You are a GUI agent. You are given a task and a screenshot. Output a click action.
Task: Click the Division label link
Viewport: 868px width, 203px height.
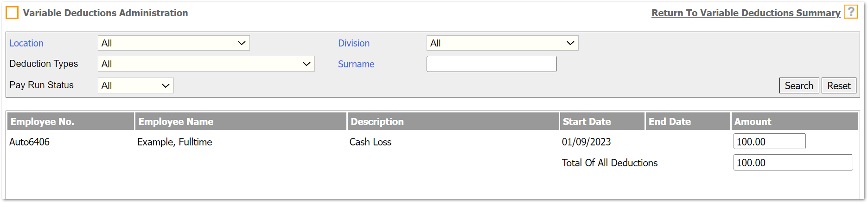[x=353, y=43]
